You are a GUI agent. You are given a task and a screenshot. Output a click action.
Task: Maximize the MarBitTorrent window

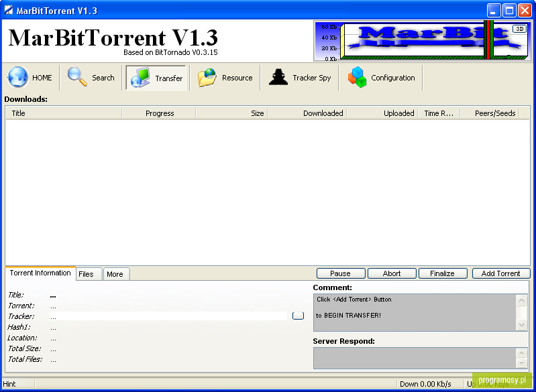click(509, 11)
